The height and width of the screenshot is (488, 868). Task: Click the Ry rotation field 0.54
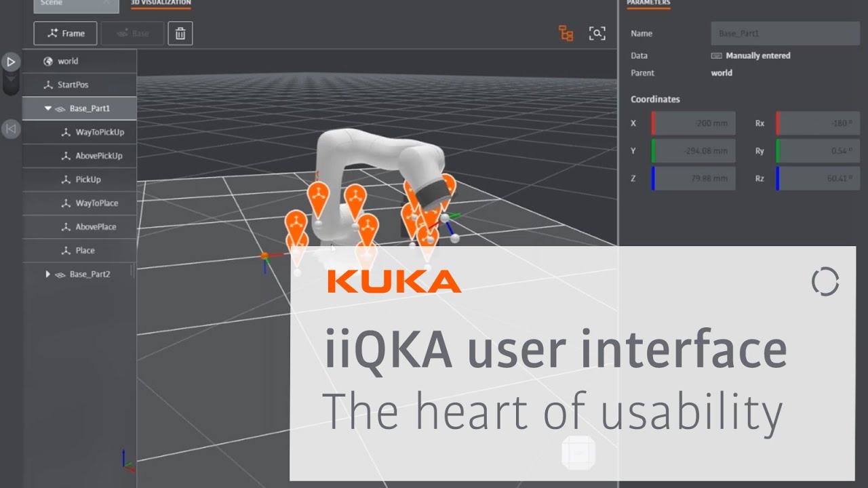tap(818, 151)
